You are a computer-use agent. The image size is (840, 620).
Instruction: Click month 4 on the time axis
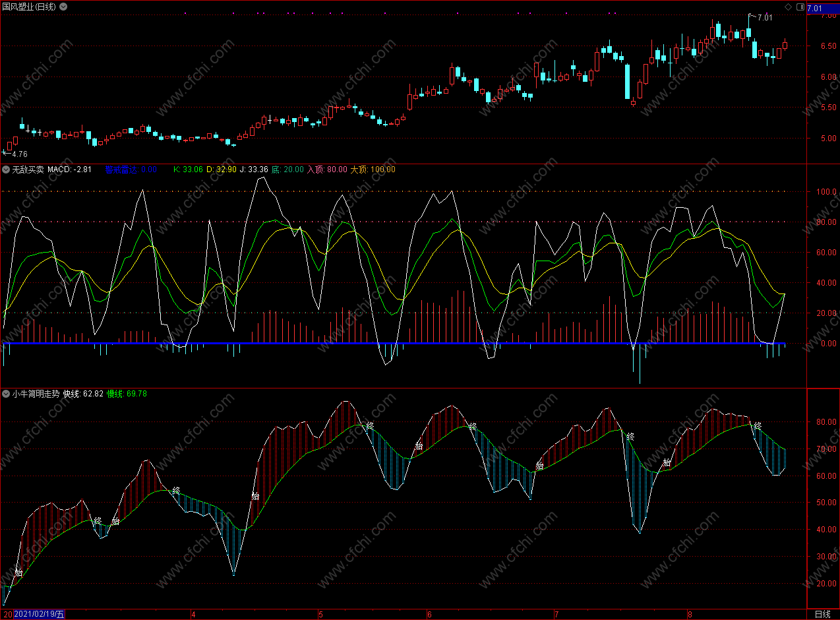pyautogui.click(x=193, y=614)
